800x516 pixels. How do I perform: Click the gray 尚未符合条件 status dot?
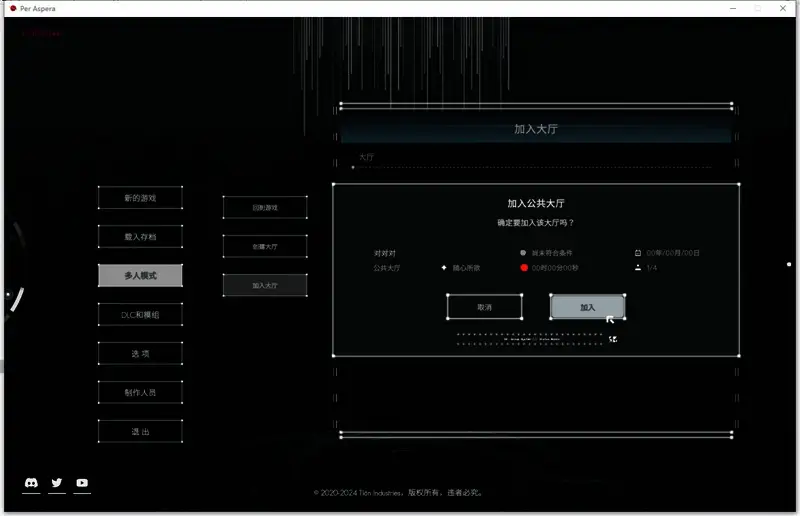[x=523, y=253]
